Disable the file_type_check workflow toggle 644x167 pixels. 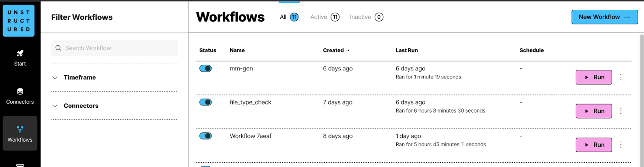point(206,102)
